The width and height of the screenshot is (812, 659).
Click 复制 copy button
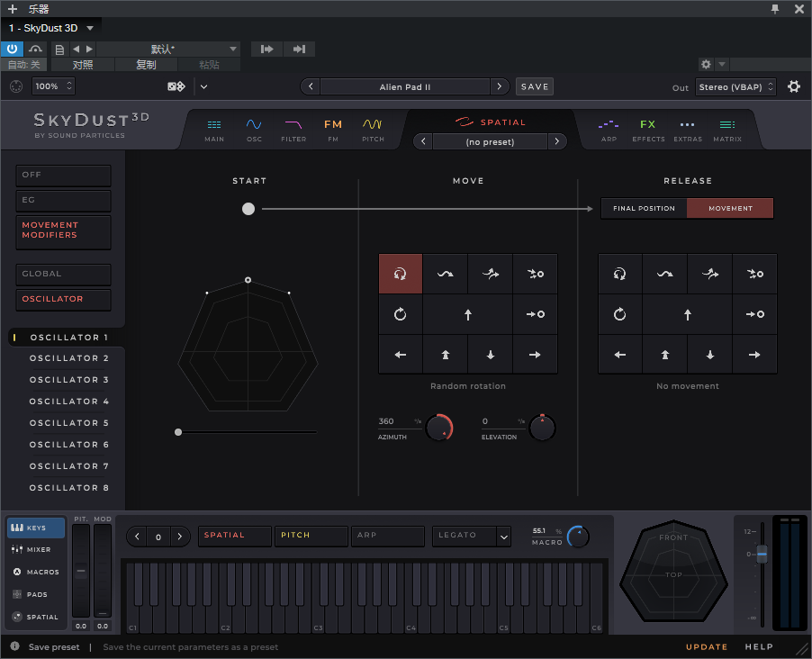coord(146,65)
